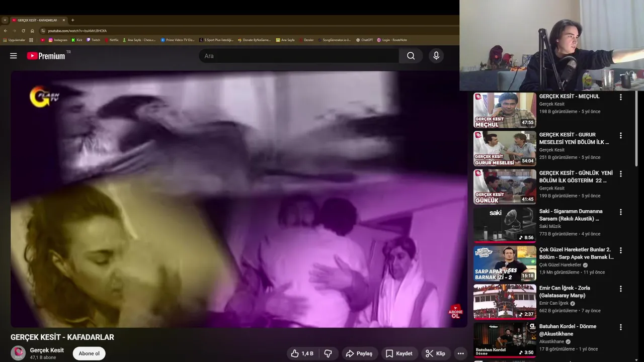The width and height of the screenshot is (644, 362).
Task: Open the Gerçek Kesit channel avatar
Action: tap(18, 353)
